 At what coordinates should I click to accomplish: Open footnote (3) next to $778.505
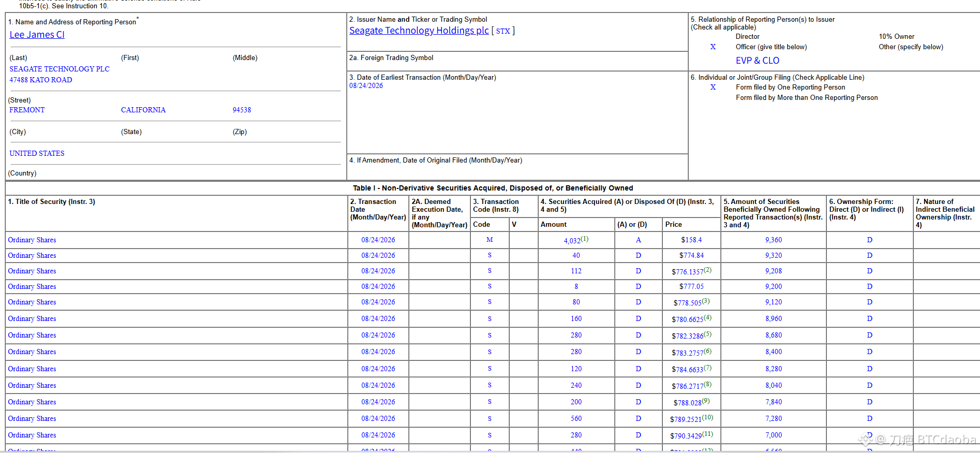pos(706,301)
